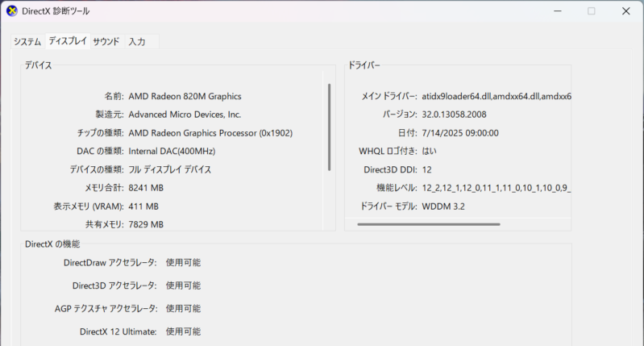Click the ドライバー モデル: label
This screenshot has width=644, height=346.
(388, 206)
